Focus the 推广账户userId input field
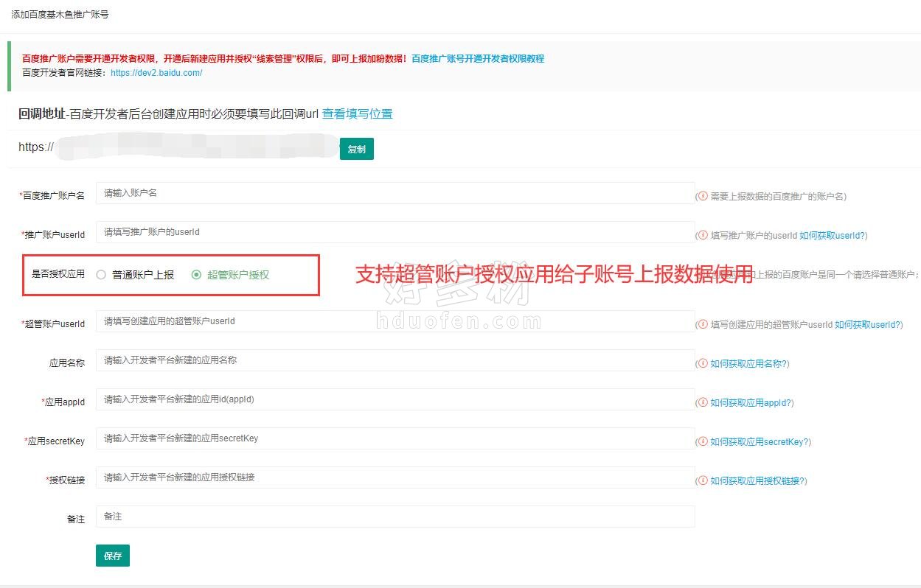The height and width of the screenshot is (588, 921). tap(395, 232)
